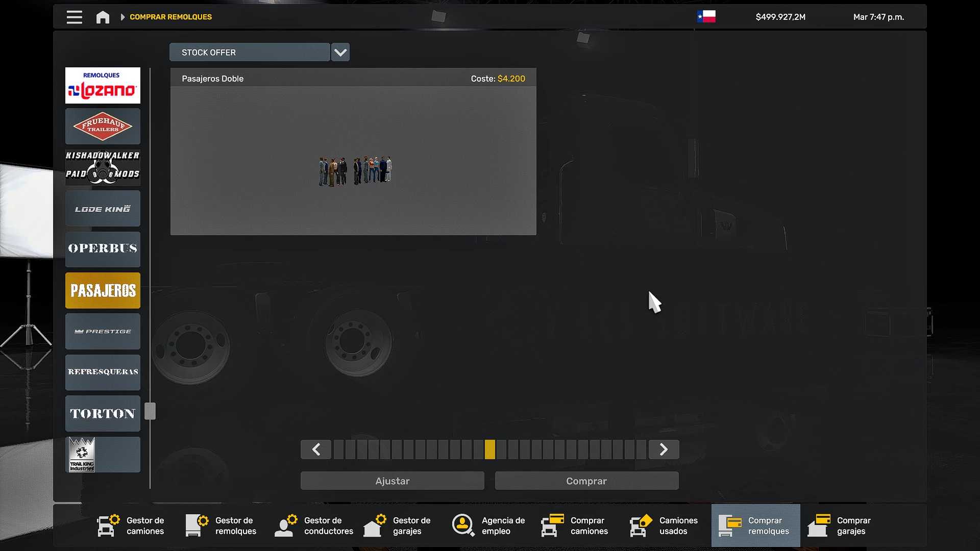Open the hamburger main menu
This screenshot has height=551, width=980.
[x=74, y=17]
